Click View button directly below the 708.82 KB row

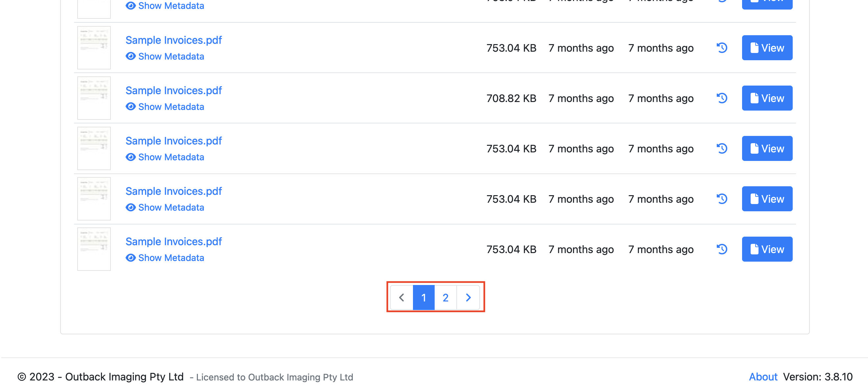[x=767, y=148]
